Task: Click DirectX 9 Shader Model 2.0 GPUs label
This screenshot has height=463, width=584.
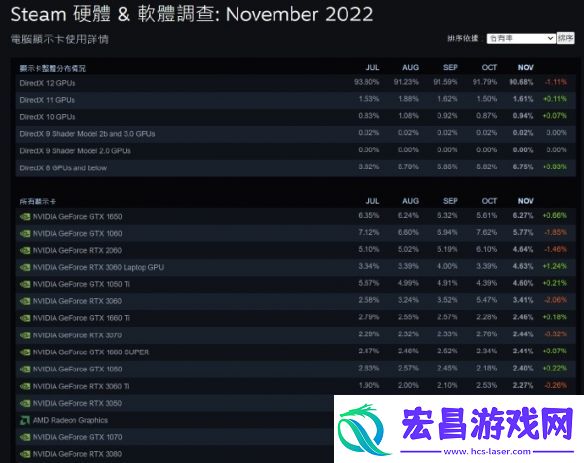Action: coord(75,151)
